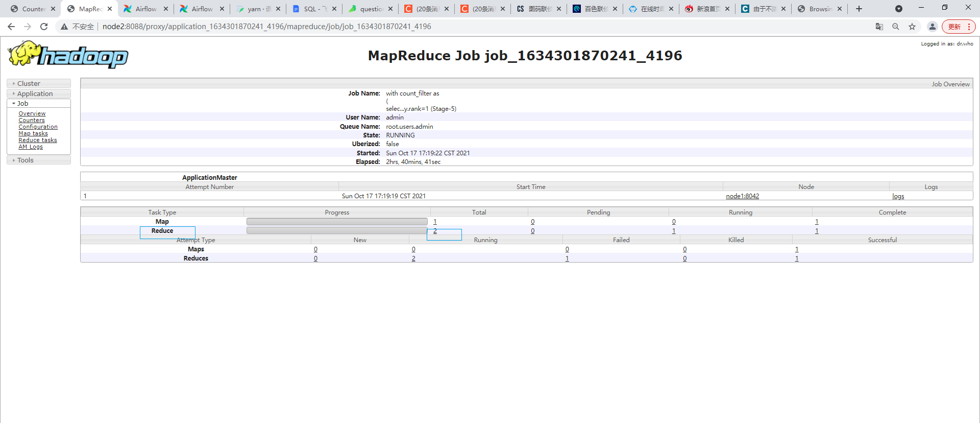
Task: Click the Elapsed time value
Action: click(413, 162)
